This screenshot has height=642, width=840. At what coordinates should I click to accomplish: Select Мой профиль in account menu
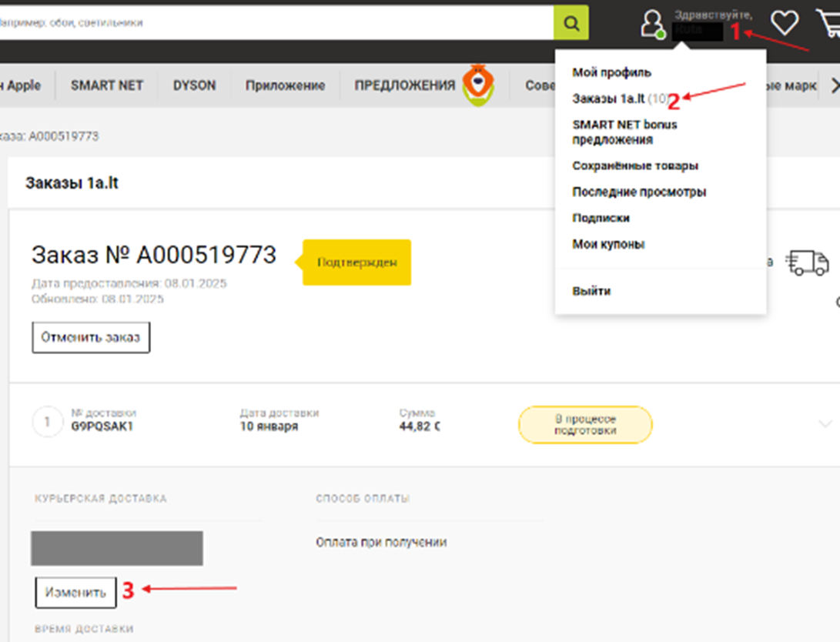tap(611, 72)
